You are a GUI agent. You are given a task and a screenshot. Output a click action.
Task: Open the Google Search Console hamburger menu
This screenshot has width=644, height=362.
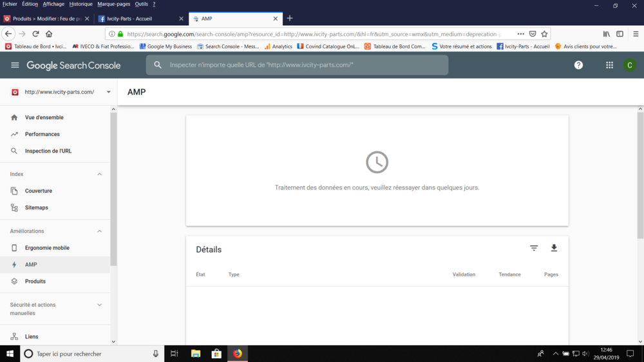[x=15, y=65]
